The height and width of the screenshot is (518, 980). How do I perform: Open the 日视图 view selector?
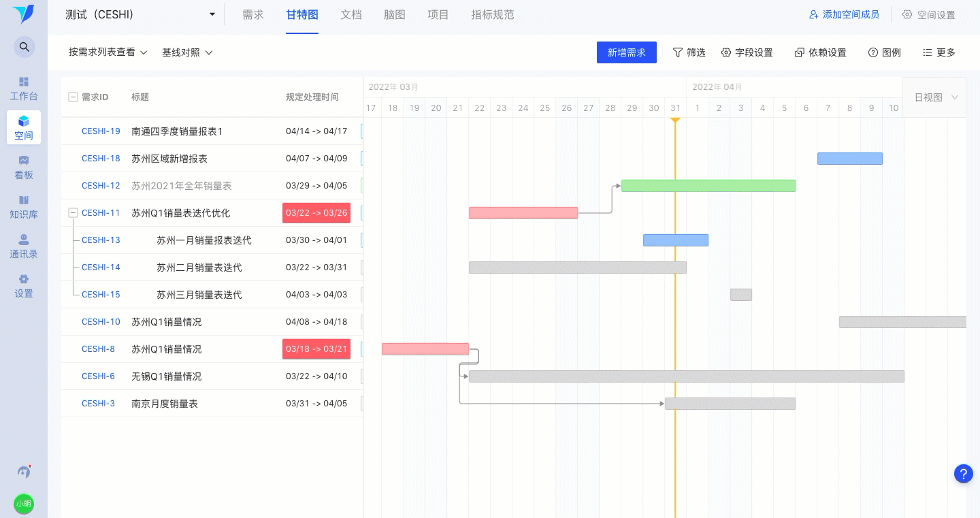pos(934,97)
